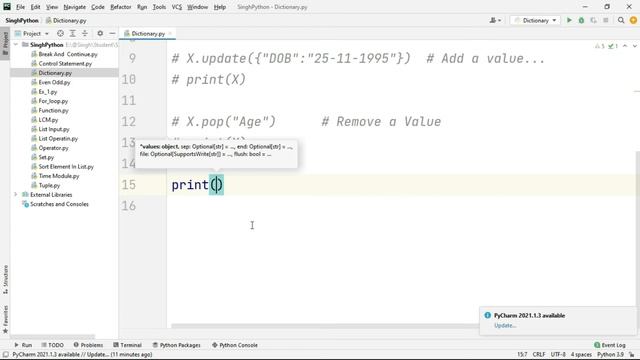The image size is (640, 360).
Task: Select Time Module.py file
Action: click(x=59, y=176)
